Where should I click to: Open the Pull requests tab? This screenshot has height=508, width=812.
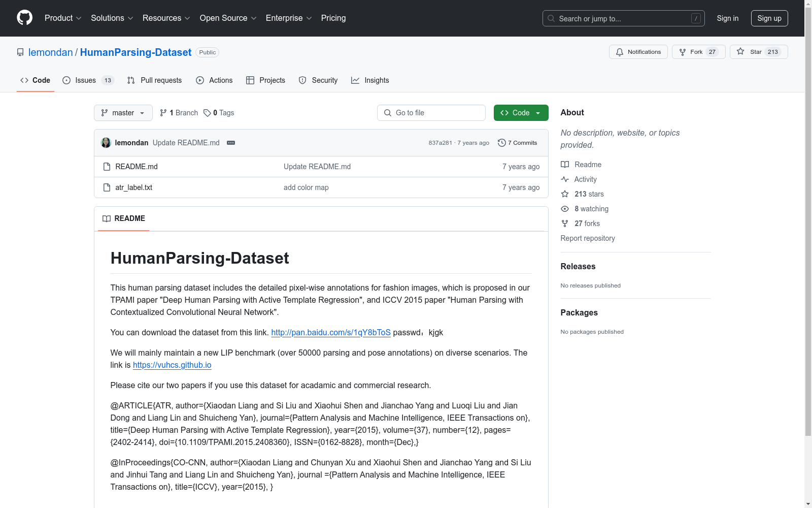click(154, 80)
